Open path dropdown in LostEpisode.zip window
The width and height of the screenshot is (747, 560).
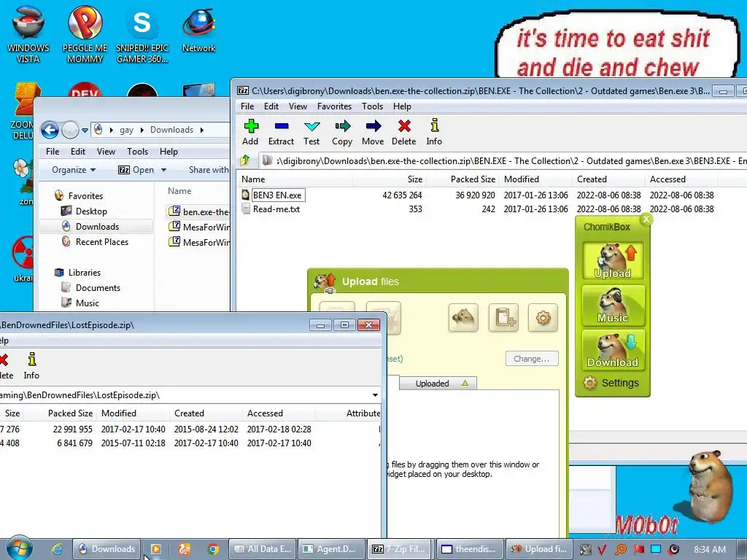[376, 394]
